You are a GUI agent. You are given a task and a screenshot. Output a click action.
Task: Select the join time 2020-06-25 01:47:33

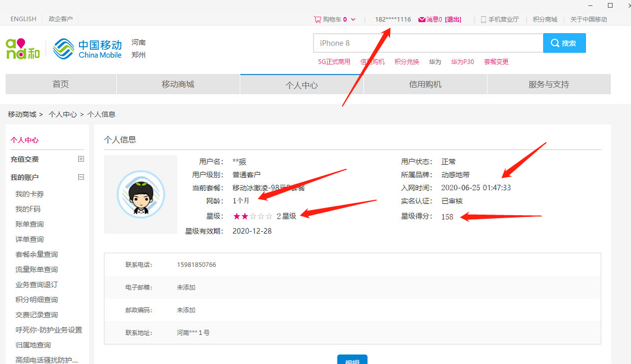476,188
